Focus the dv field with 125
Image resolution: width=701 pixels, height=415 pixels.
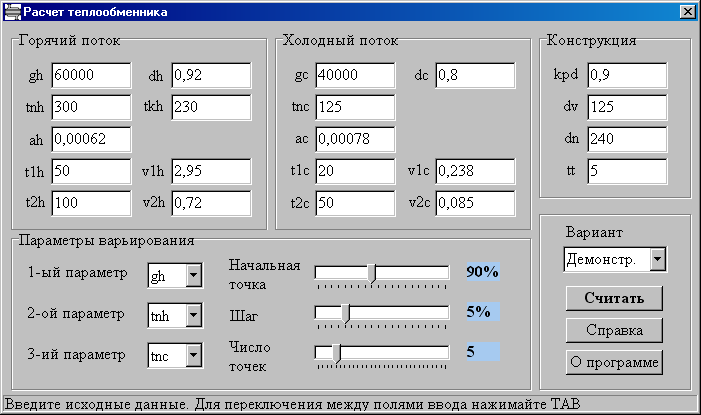[627, 107]
